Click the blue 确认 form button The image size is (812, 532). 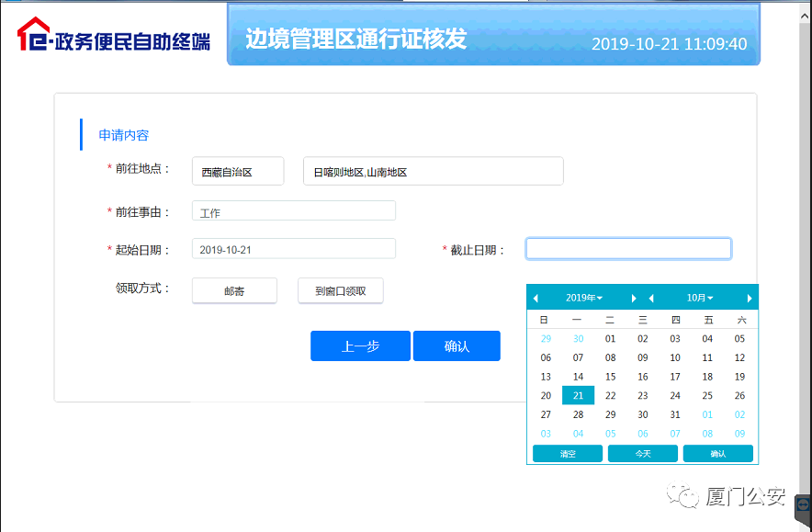click(457, 346)
